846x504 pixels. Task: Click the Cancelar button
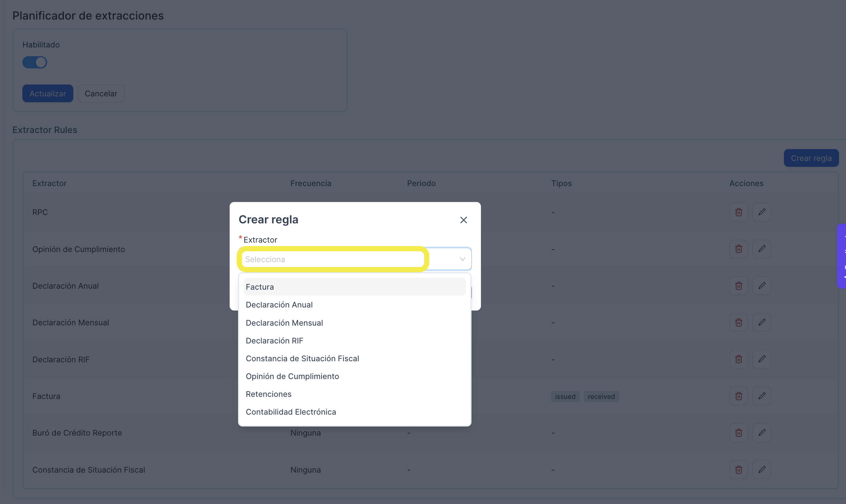(101, 94)
